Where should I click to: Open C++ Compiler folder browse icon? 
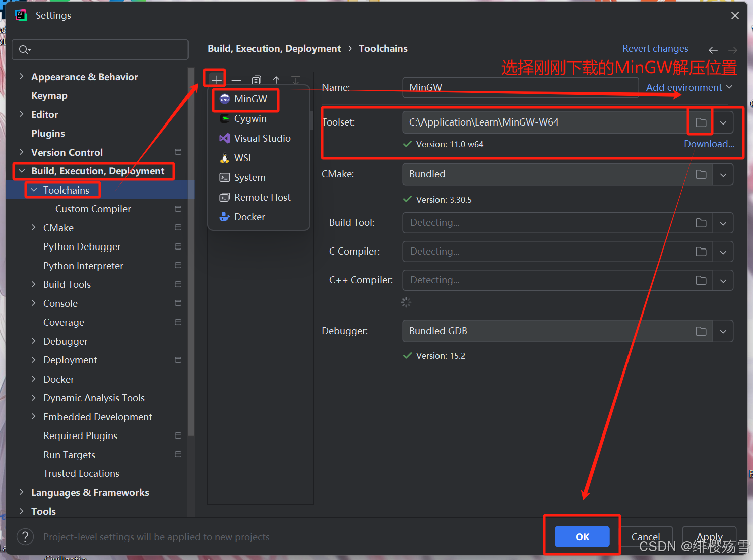pos(701,280)
